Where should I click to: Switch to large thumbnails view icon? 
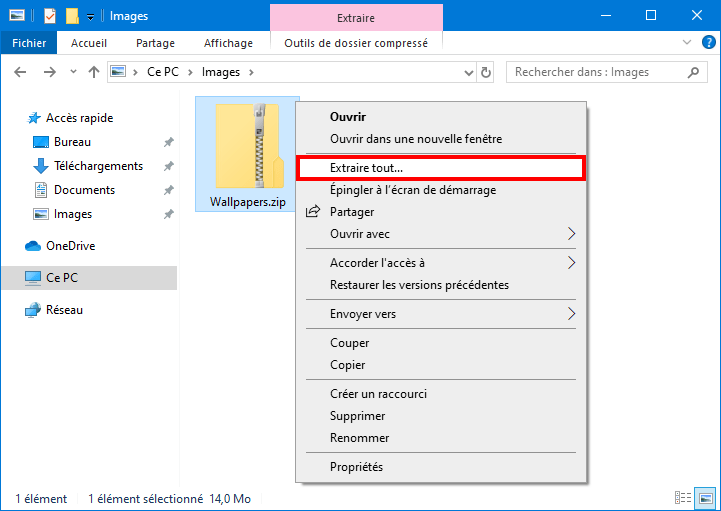[x=706, y=498]
